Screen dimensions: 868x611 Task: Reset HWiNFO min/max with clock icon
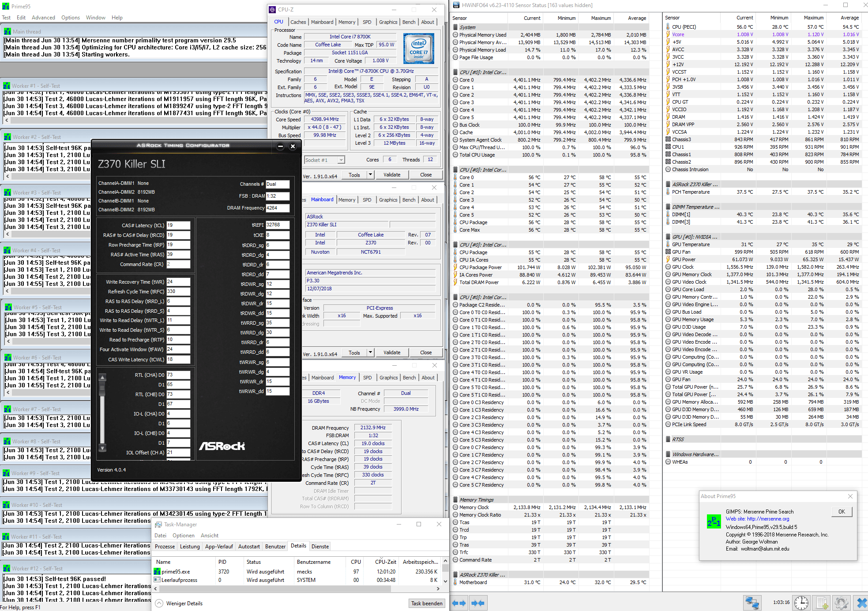[x=801, y=603]
